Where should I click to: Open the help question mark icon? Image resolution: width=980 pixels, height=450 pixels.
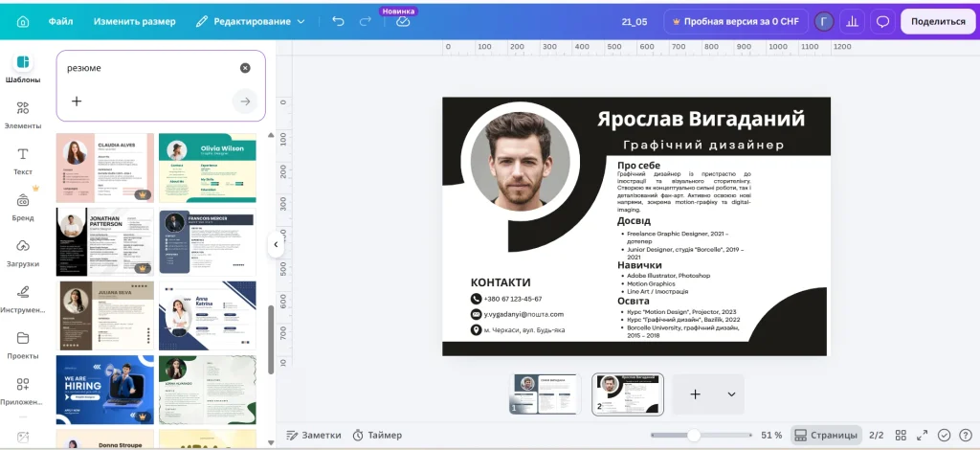click(965, 435)
